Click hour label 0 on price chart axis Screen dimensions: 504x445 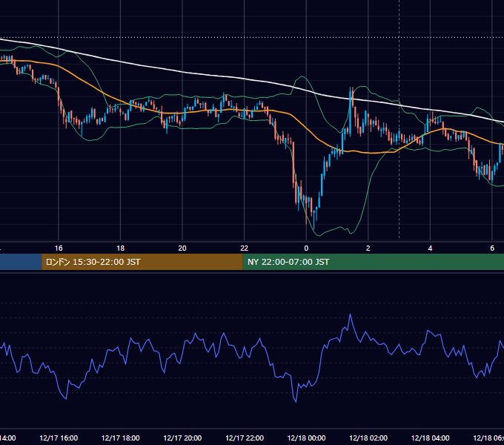(306, 248)
